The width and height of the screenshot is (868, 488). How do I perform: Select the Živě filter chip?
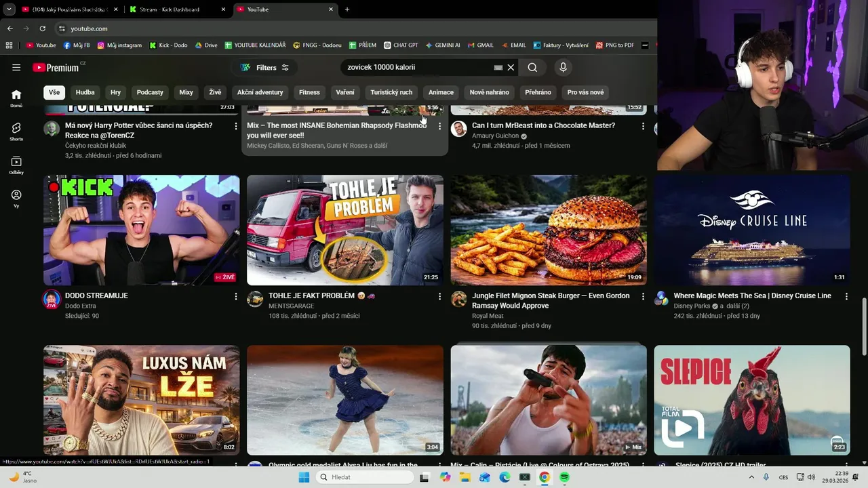[215, 92]
